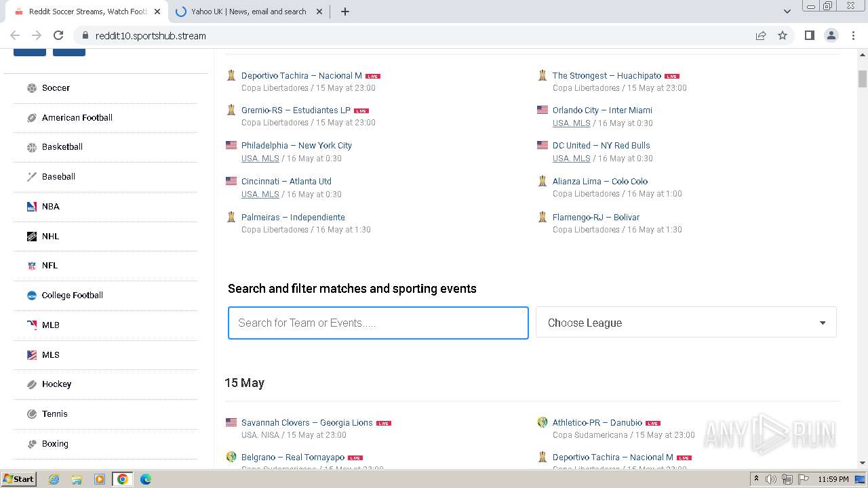Open Deportivo Tachira – Nacional M match in the top list
Image resolution: width=868 pixels, height=488 pixels.
tap(301, 76)
